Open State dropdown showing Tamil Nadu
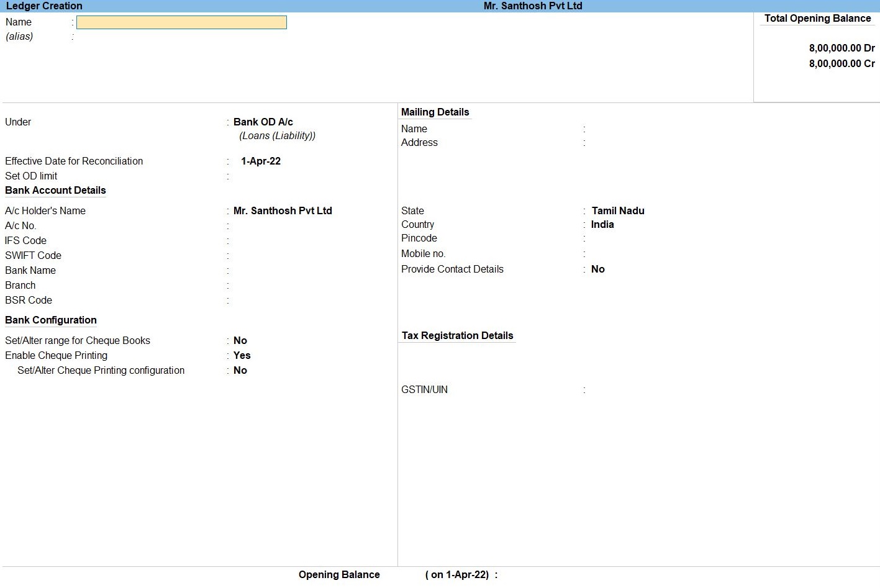 pyautogui.click(x=617, y=210)
